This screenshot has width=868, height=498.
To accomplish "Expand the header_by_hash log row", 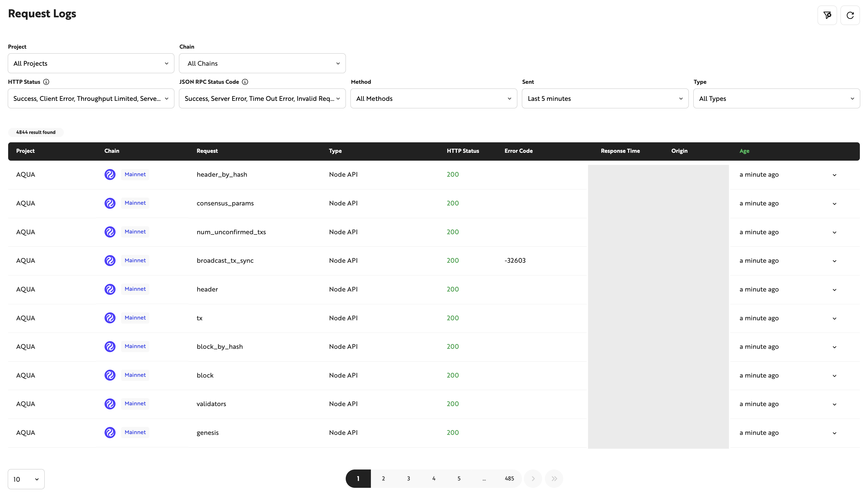I will 834,175.
